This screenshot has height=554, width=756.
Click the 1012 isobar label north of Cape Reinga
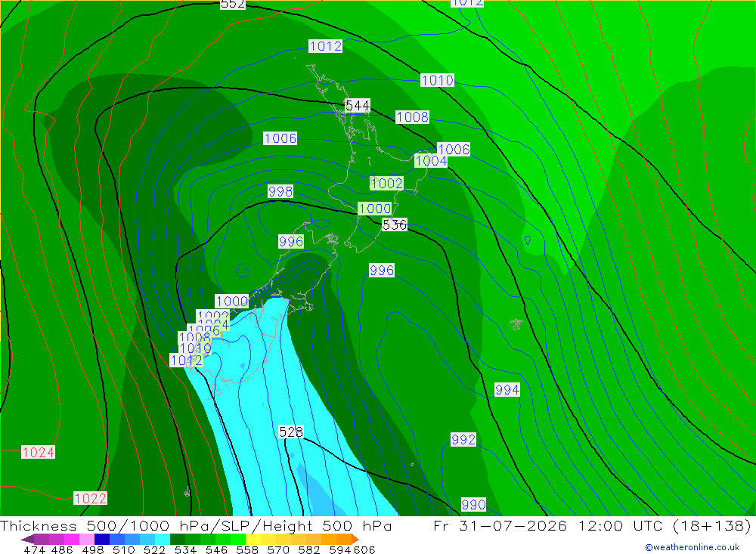point(325,46)
